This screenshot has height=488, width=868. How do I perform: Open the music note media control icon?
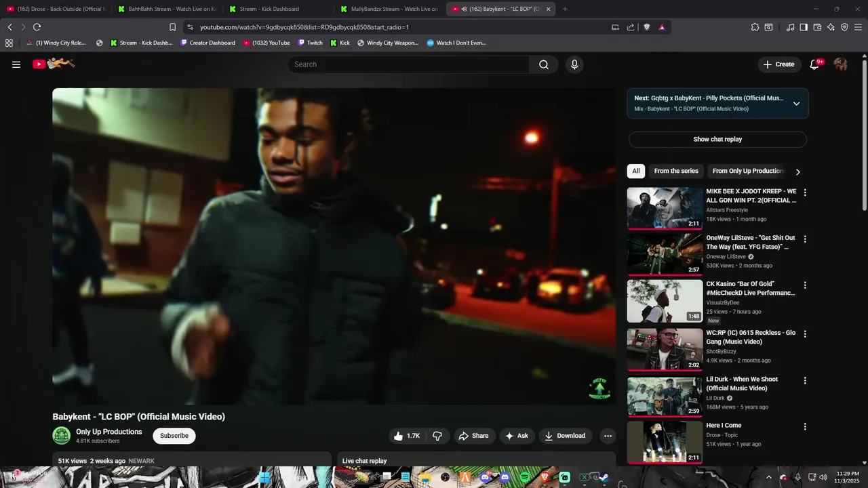[x=790, y=27]
